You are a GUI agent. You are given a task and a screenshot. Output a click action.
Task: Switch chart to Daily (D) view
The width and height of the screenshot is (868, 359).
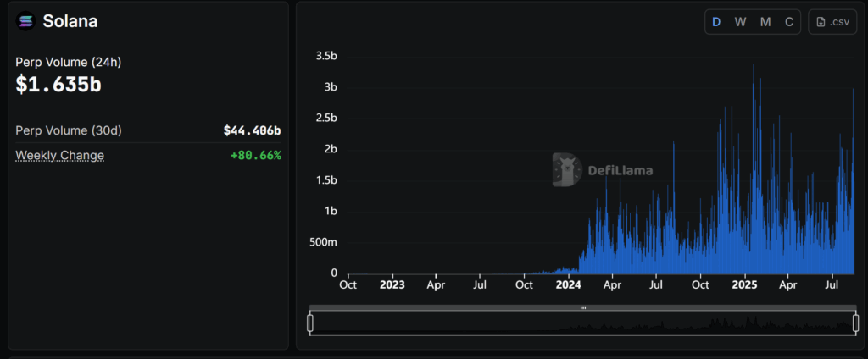tap(716, 22)
